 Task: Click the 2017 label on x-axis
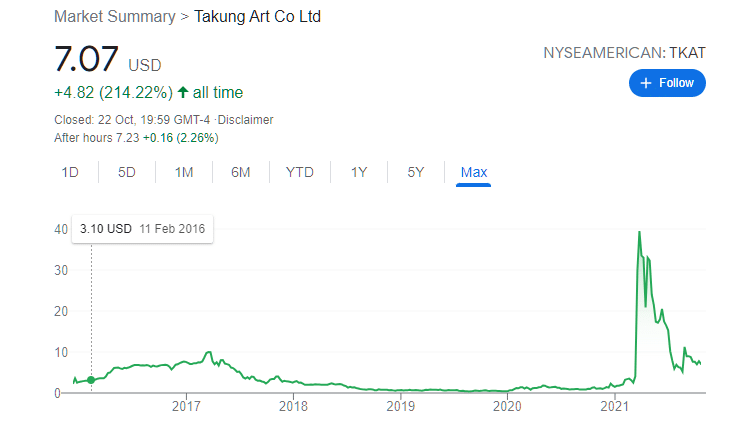[186, 407]
